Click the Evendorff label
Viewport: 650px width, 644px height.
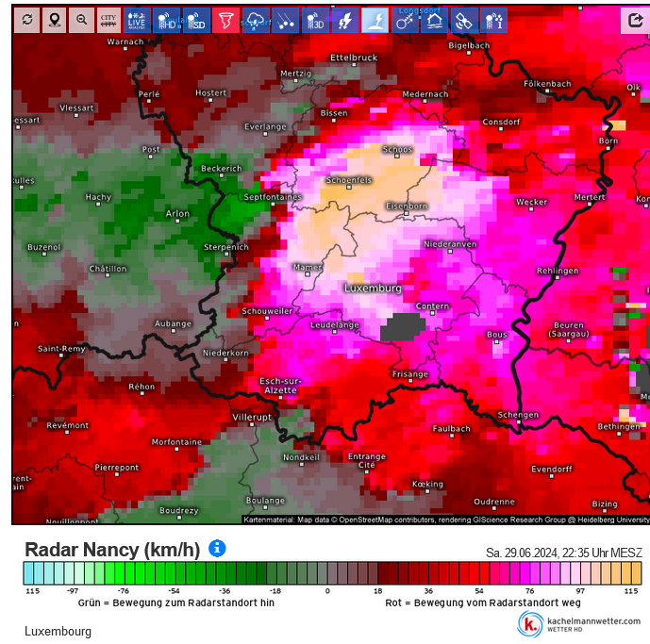pos(552,469)
